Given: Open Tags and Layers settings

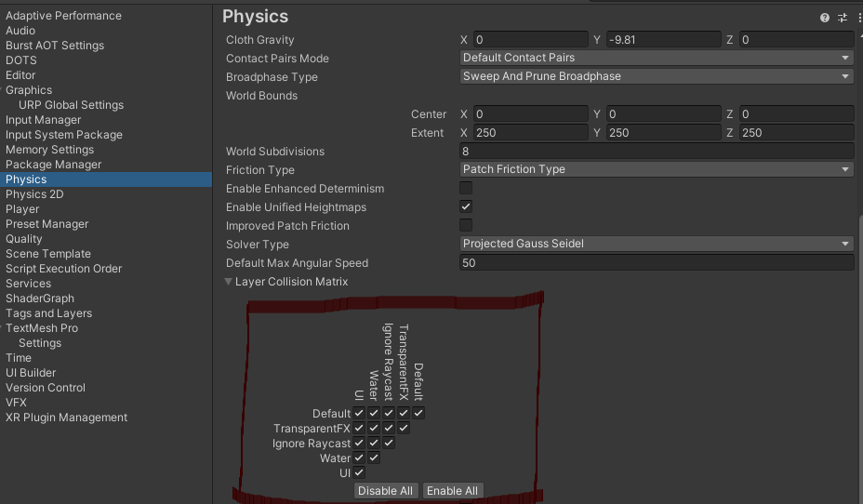Looking at the screenshot, I should tap(48, 312).
